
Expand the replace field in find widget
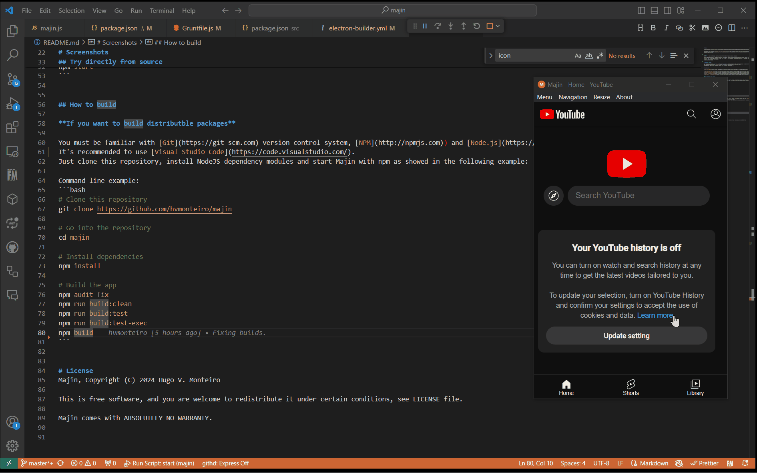point(490,56)
